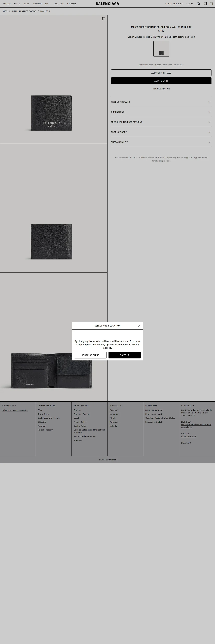
Task: Go to Login
Action: pos(190,4)
